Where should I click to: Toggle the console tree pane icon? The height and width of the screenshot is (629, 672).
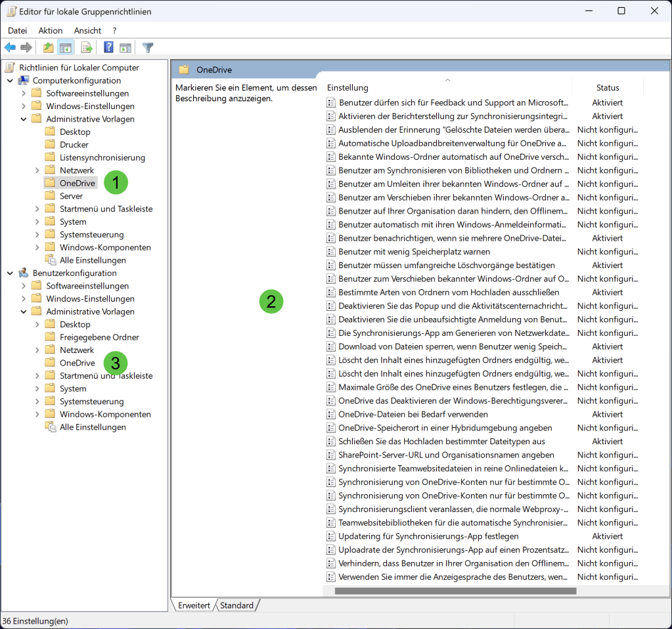pyautogui.click(x=64, y=47)
